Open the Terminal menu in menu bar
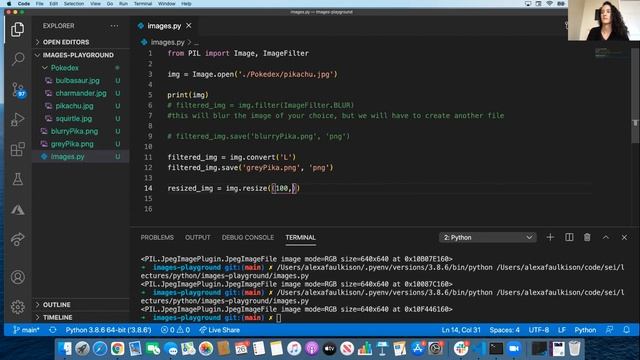Screen dimensions: 640x360 coord(143,4)
